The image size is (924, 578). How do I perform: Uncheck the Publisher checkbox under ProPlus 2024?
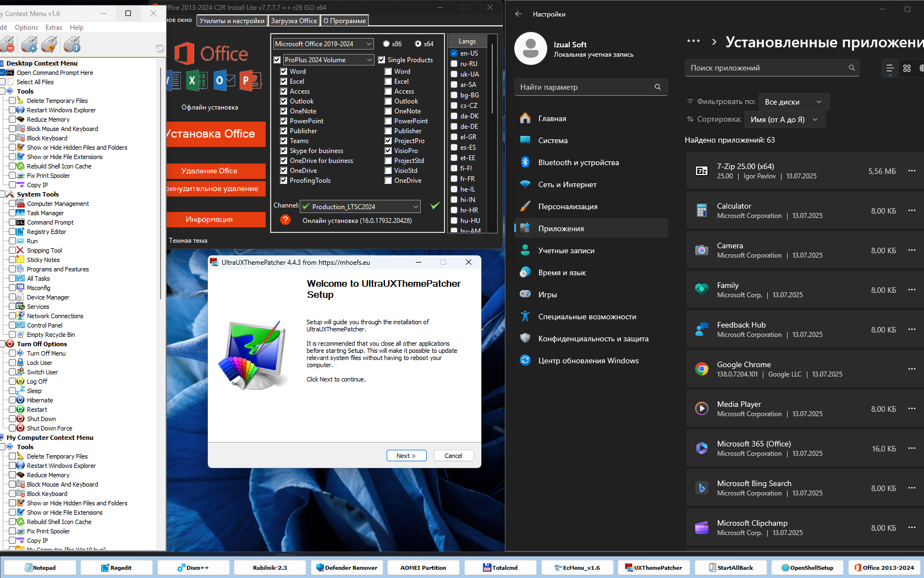pos(284,131)
